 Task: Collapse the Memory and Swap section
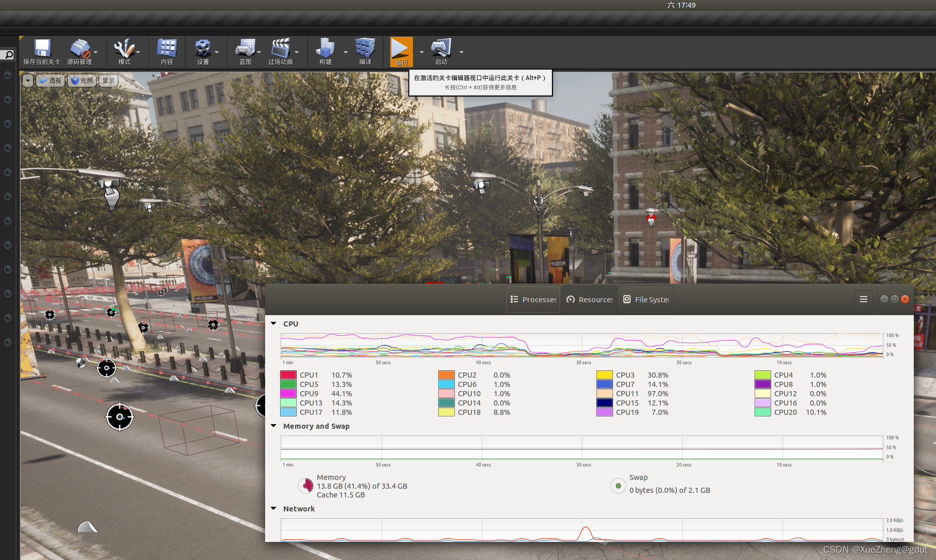click(x=273, y=426)
